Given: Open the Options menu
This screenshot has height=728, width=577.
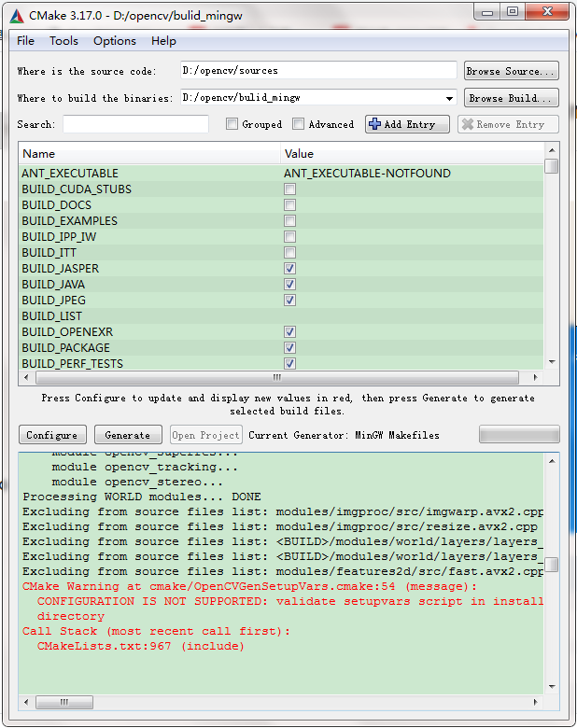Looking at the screenshot, I should tap(115, 41).
